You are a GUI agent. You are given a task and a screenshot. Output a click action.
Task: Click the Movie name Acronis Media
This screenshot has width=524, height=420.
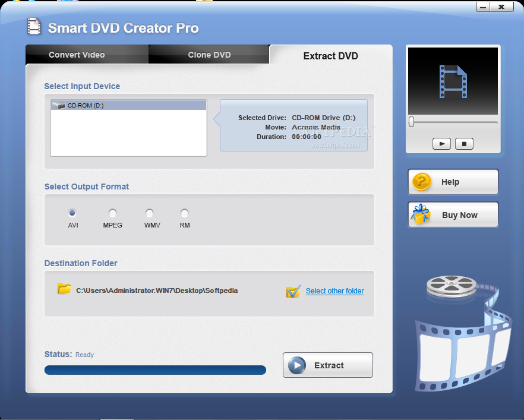(x=316, y=127)
